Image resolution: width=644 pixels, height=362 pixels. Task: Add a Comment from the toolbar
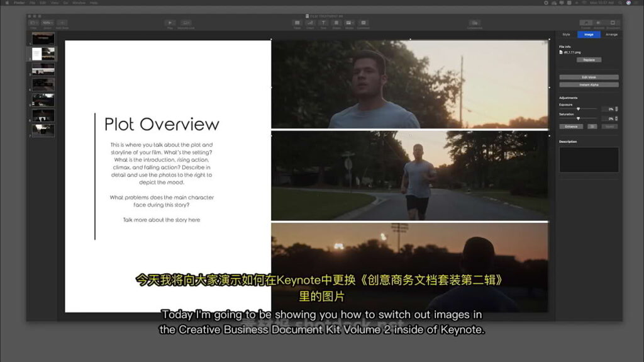click(363, 23)
